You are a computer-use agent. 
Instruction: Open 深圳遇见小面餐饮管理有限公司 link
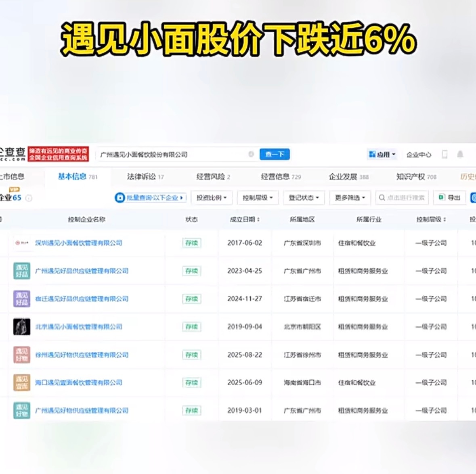click(x=79, y=243)
